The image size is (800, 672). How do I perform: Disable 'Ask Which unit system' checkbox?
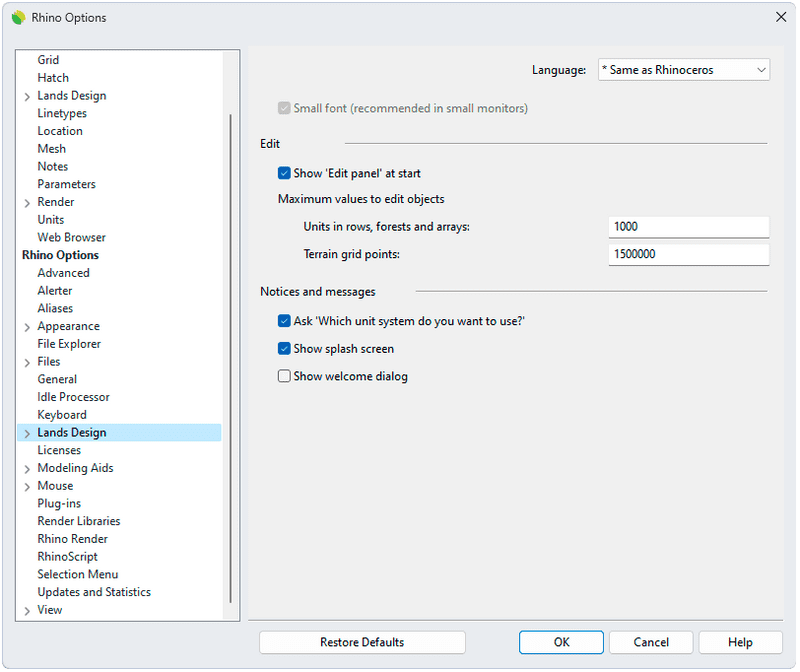284,321
